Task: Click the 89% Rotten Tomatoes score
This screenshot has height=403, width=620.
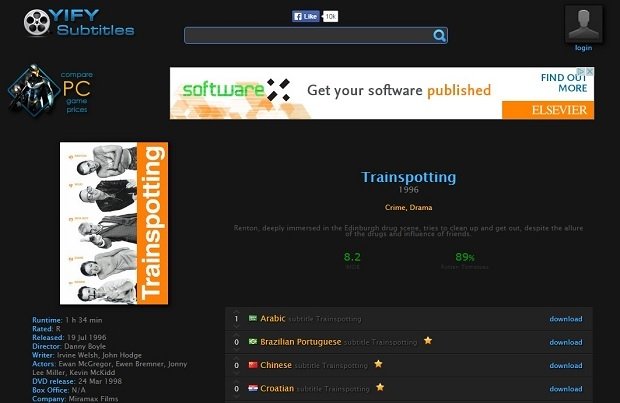Action: 465,257
